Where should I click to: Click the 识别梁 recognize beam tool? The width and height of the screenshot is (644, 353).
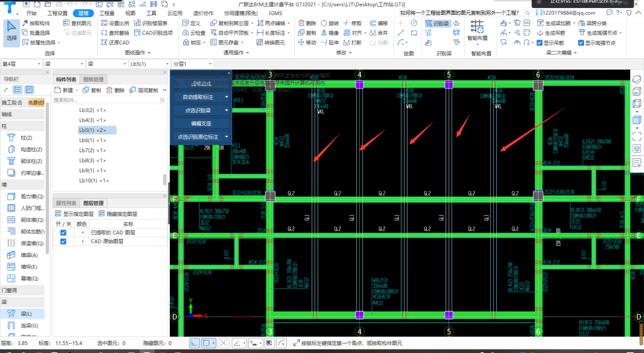tap(437, 23)
